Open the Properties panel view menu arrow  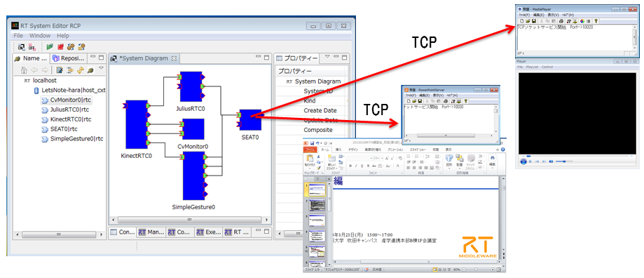tap(327, 58)
